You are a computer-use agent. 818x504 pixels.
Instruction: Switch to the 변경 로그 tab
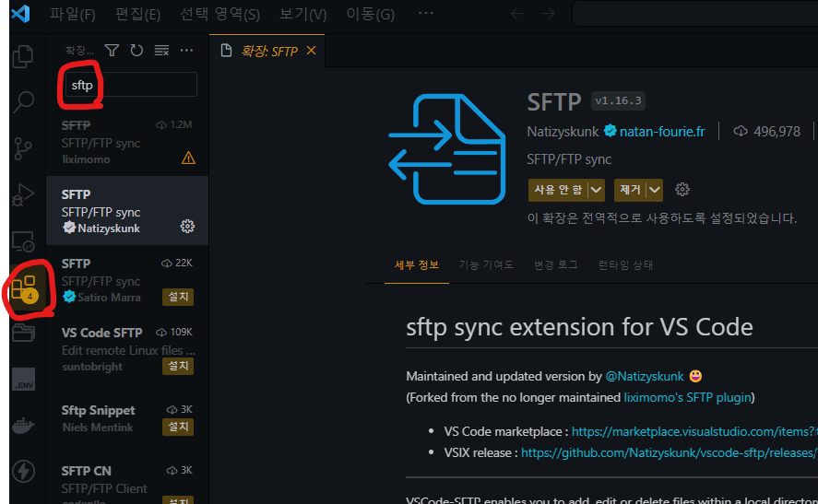point(556,264)
